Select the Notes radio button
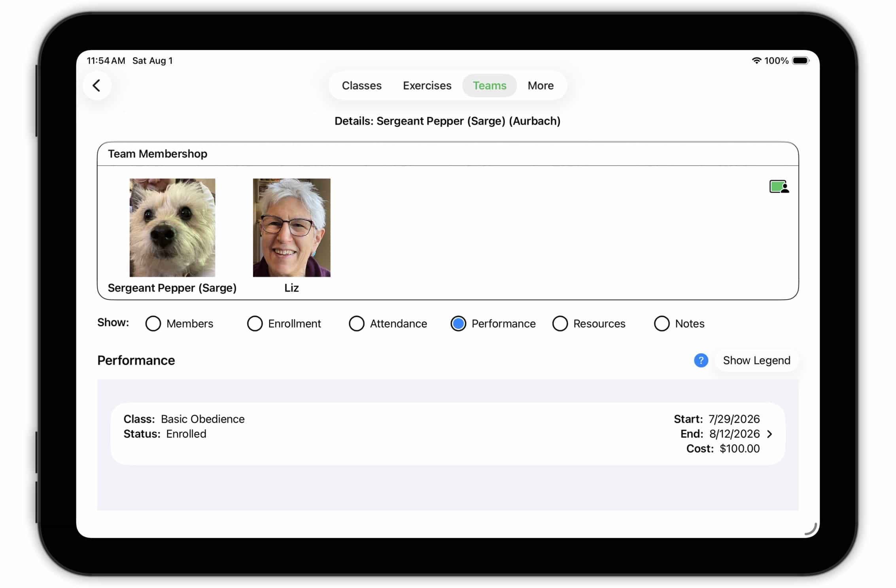This screenshot has height=588, width=896. pos(662,324)
